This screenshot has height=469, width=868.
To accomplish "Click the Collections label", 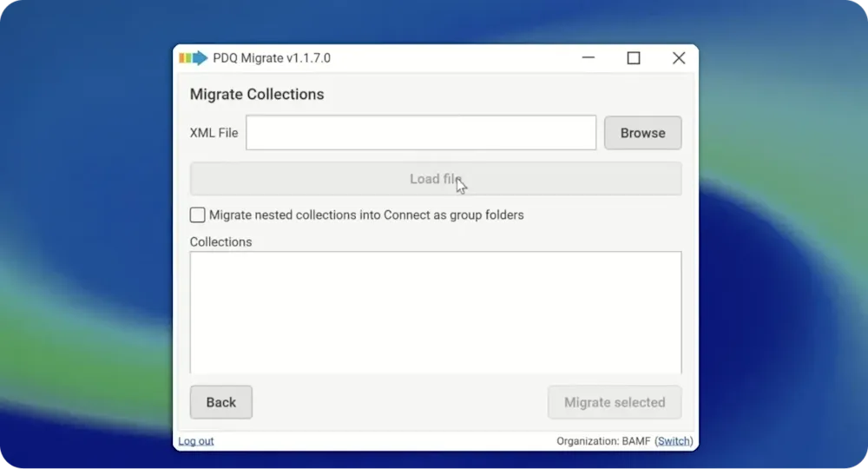I will pos(220,242).
